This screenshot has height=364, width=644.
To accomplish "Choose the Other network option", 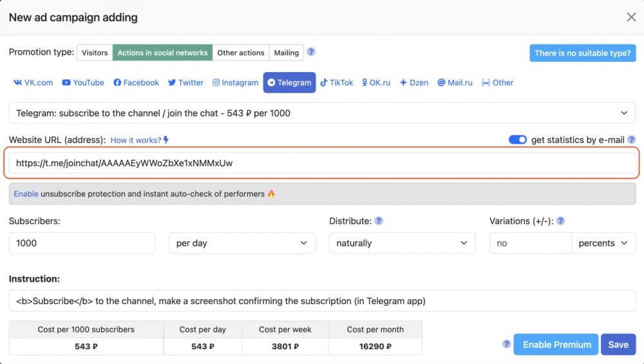I will 497,82.
